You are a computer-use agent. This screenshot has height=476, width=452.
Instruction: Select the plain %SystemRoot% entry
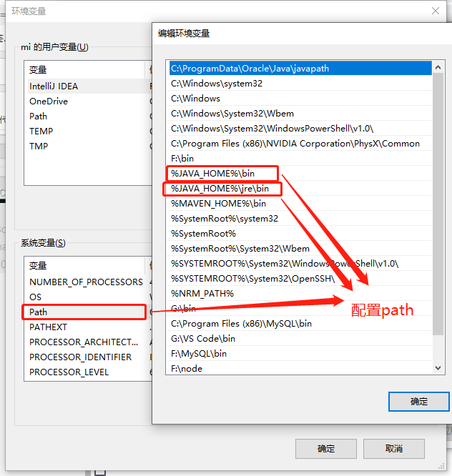(300, 234)
